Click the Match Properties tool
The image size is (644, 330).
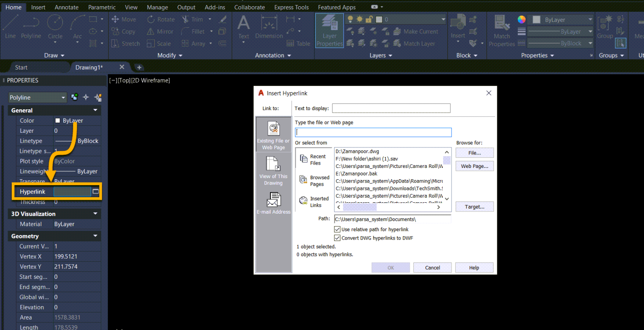pyautogui.click(x=501, y=31)
